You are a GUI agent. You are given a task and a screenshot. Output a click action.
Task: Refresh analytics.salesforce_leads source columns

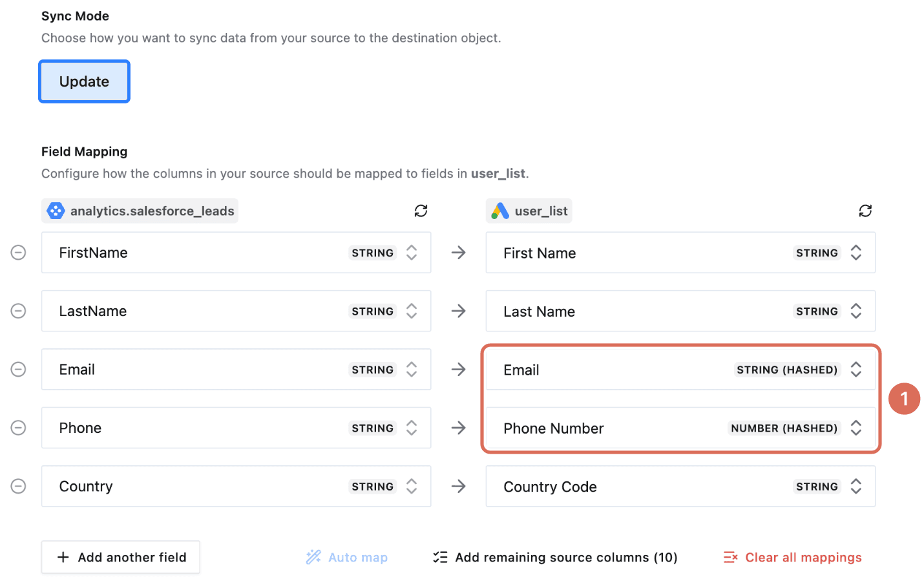click(x=421, y=211)
